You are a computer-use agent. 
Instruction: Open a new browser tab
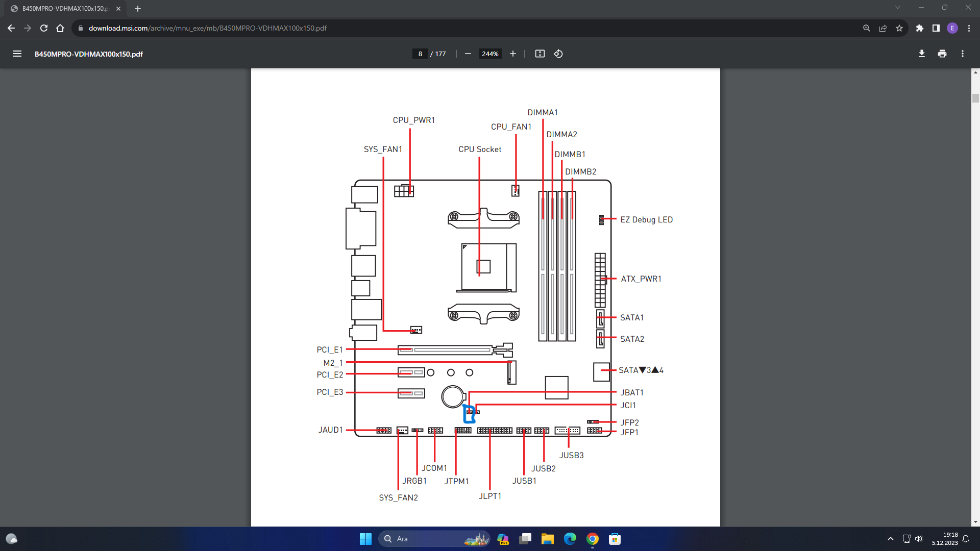[x=138, y=9]
